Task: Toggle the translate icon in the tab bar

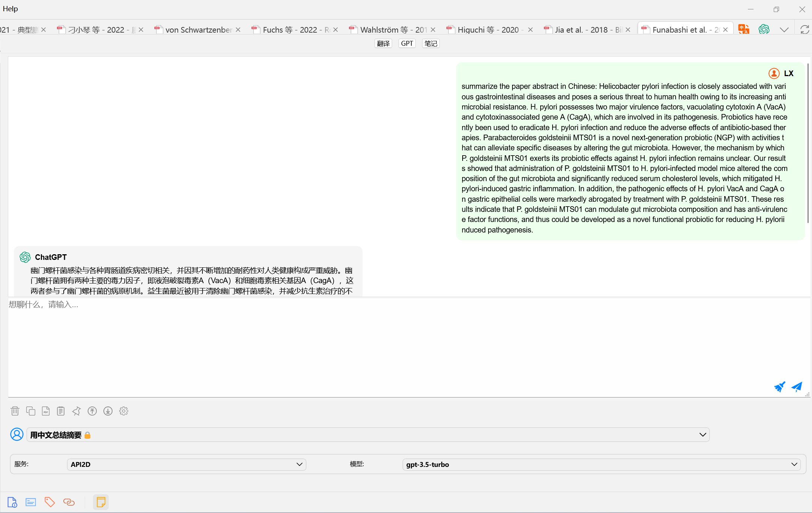Action: coord(743,29)
